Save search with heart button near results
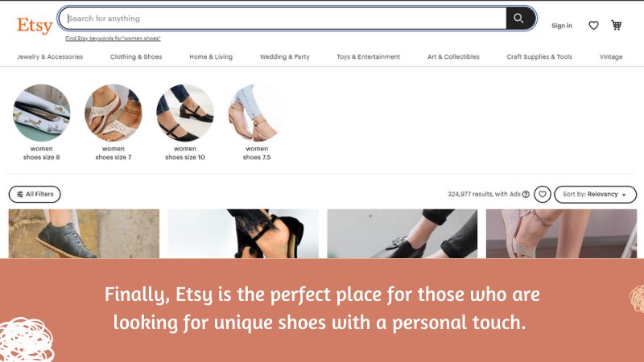The image size is (644, 362). click(543, 194)
